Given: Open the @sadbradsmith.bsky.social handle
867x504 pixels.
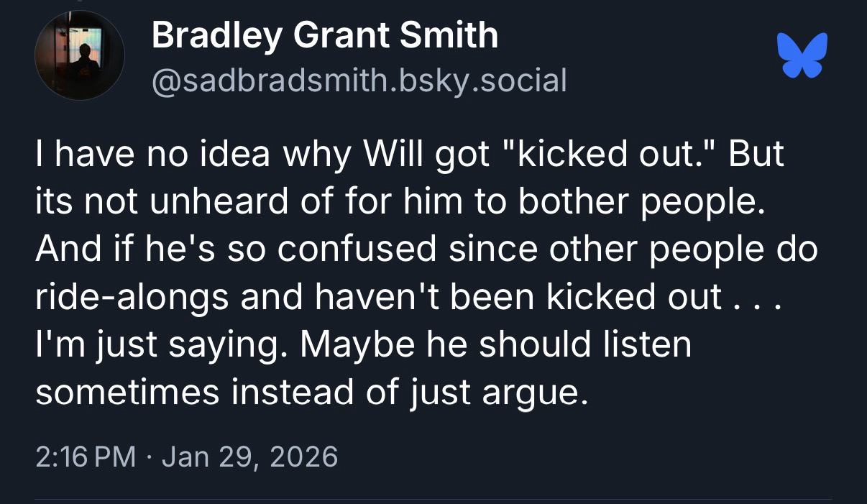Looking at the screenshot, I should [359, 80].
